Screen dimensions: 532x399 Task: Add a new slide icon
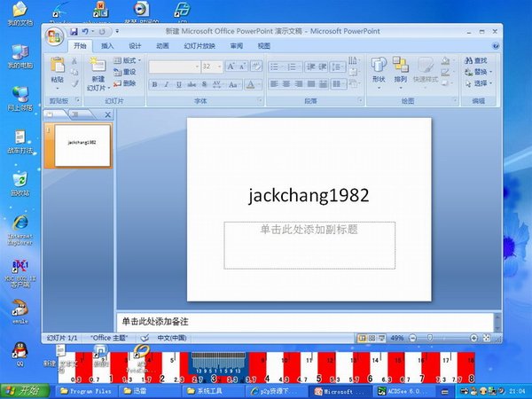click(x=98, y=65)
